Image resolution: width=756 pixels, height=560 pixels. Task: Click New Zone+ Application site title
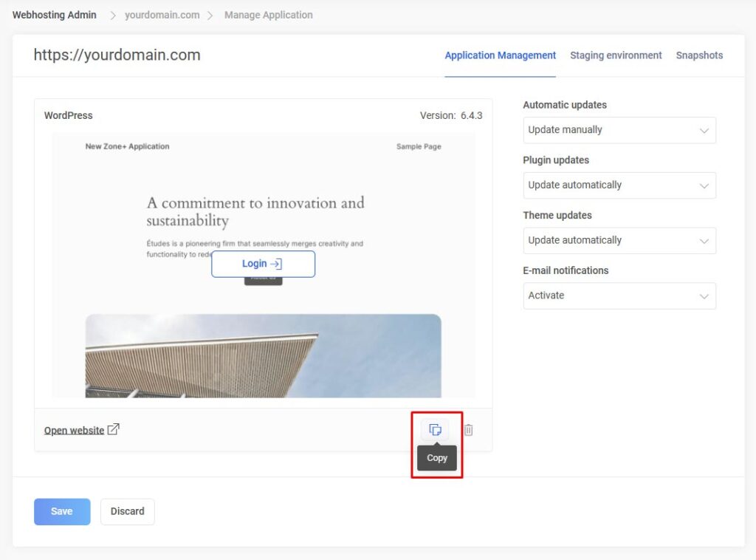127,146
